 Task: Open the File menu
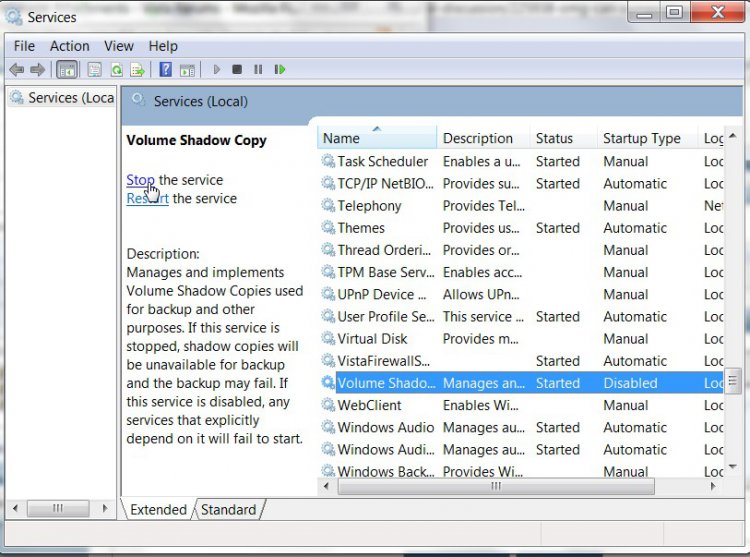point(24,46)
